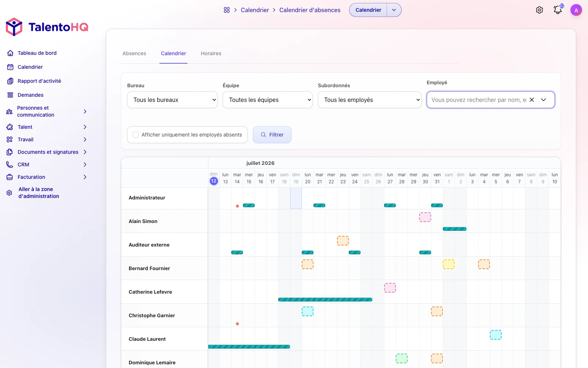Click the yellow absence block for Bernard Fournier
Viewport: 588px width, 368px height.
click(449, 264)
